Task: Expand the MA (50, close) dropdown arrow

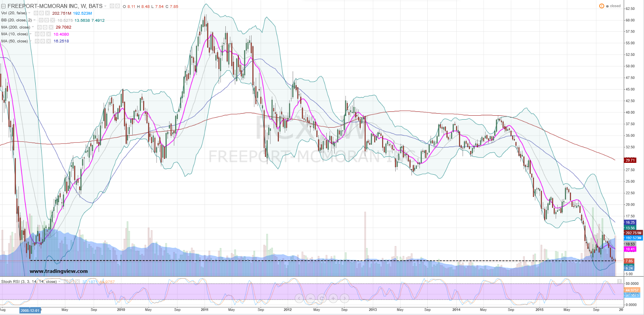Action: [31, 41]
